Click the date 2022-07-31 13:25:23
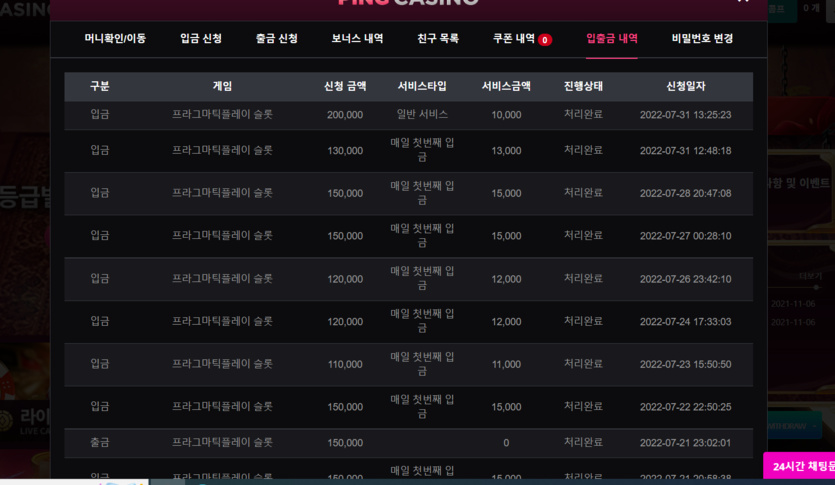 pyautogui.click(x=685, y=115)
